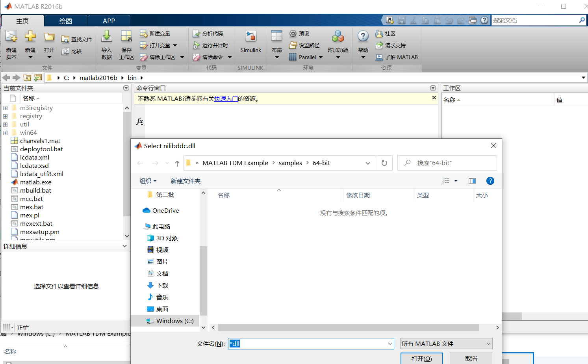Open the 组织 (Organize) menu in dialog
Image resolution: width=588 pixels, height=364 pixels.
click(148, 181)
